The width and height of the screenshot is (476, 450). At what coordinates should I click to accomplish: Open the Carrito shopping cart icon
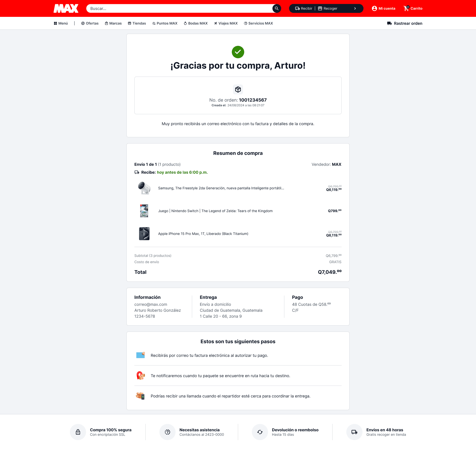point(406,8)
